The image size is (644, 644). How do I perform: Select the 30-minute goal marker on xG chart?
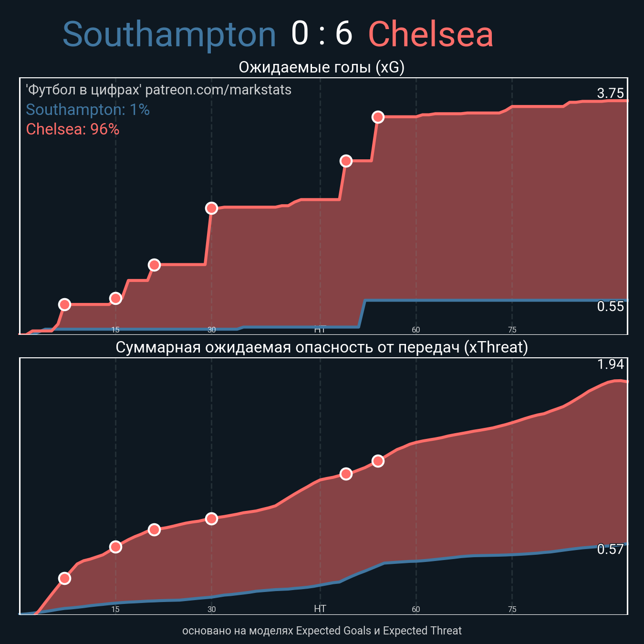211,208
